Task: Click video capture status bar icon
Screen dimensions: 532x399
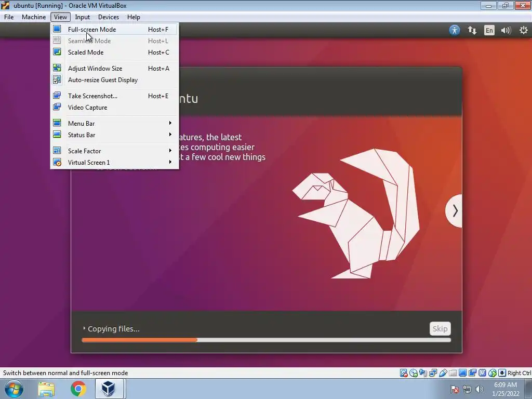Action: 472,373
